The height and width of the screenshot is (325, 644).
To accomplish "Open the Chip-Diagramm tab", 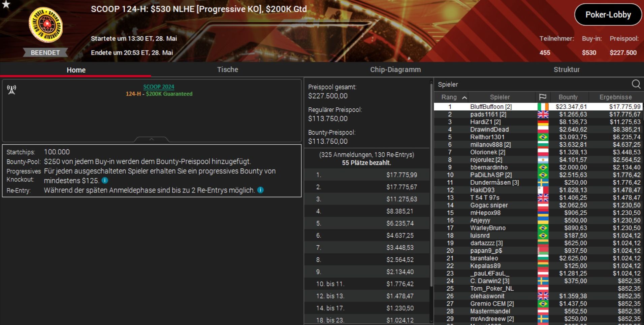I will 395,70.
